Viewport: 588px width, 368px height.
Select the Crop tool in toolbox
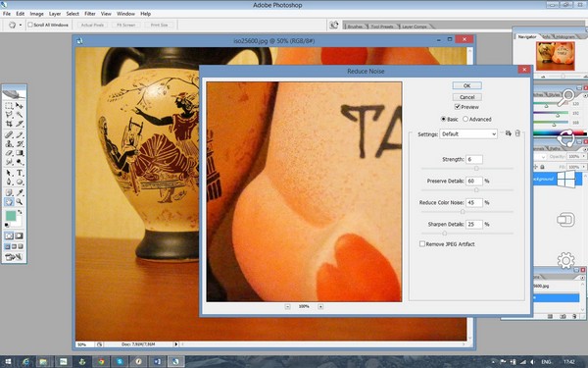9,124
